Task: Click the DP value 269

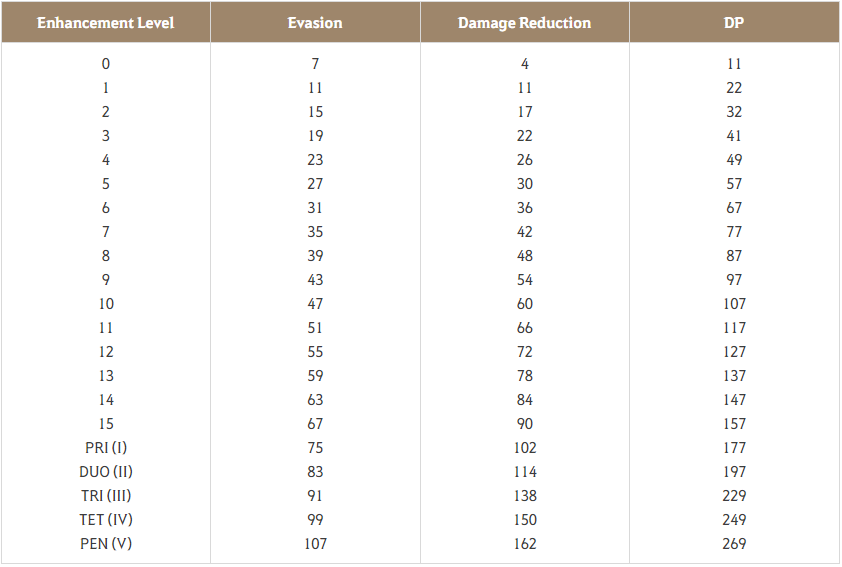Action: click(x=734, y=543)
